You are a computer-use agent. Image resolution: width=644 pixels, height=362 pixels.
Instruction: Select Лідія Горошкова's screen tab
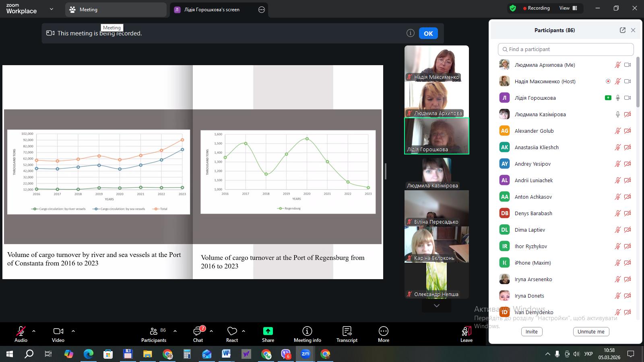(212, 10)
